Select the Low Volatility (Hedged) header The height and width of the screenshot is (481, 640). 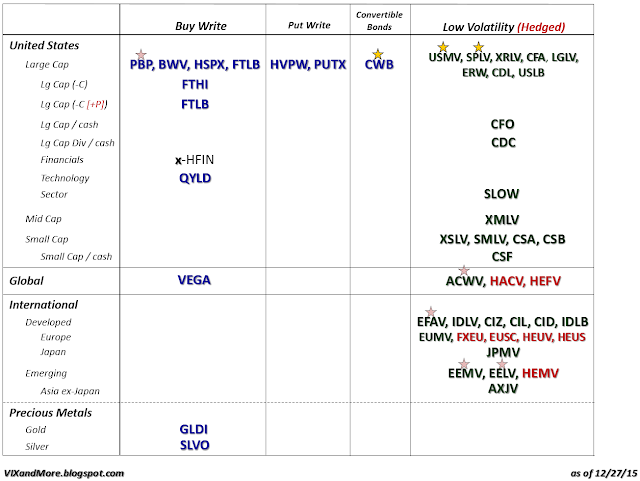[504, 27]
